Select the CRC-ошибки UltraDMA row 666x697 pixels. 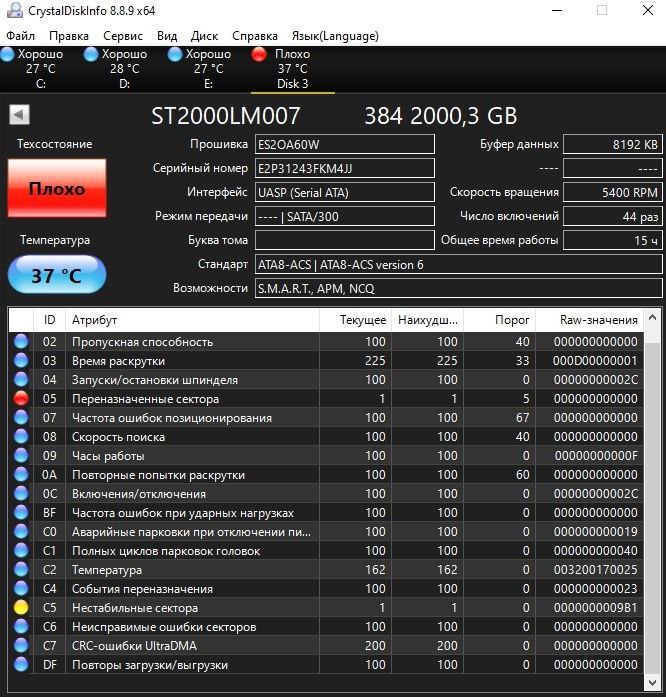326,645
